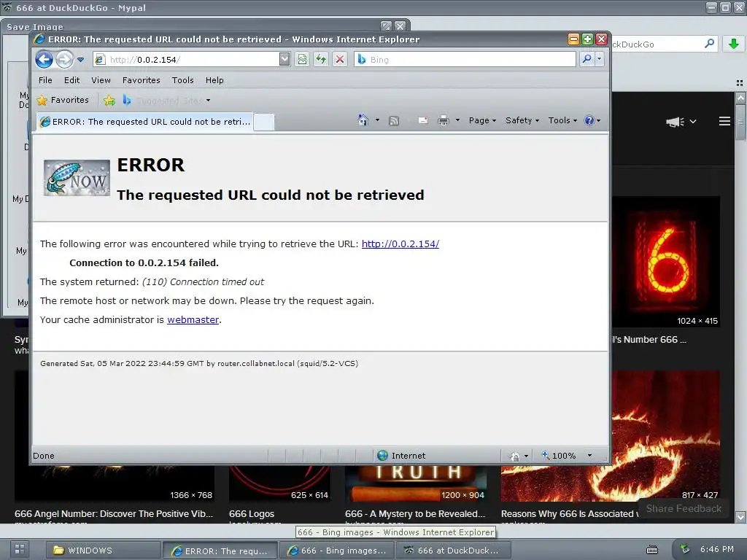Viewport: 747px width, 560px height.
Task: Select the ERROR page tab in IE
Action: [145, 122]
